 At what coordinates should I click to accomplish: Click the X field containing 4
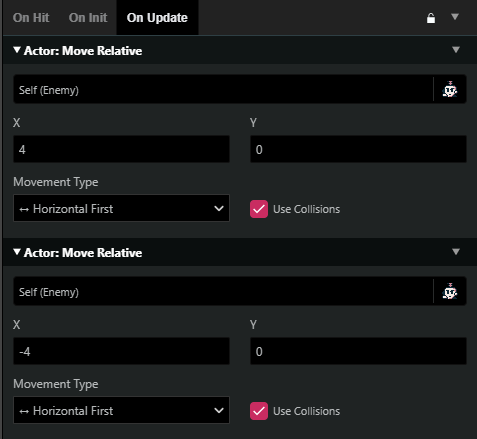pos(121,149)
